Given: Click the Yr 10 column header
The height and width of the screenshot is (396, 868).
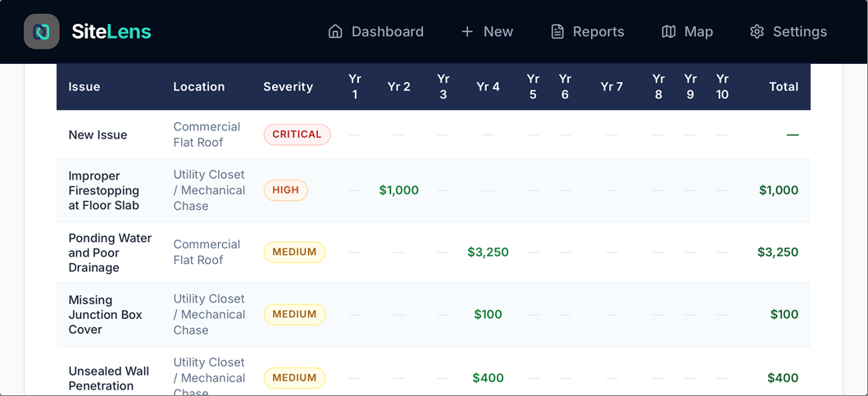Looking at the screenshot, I should pos(722,87).
